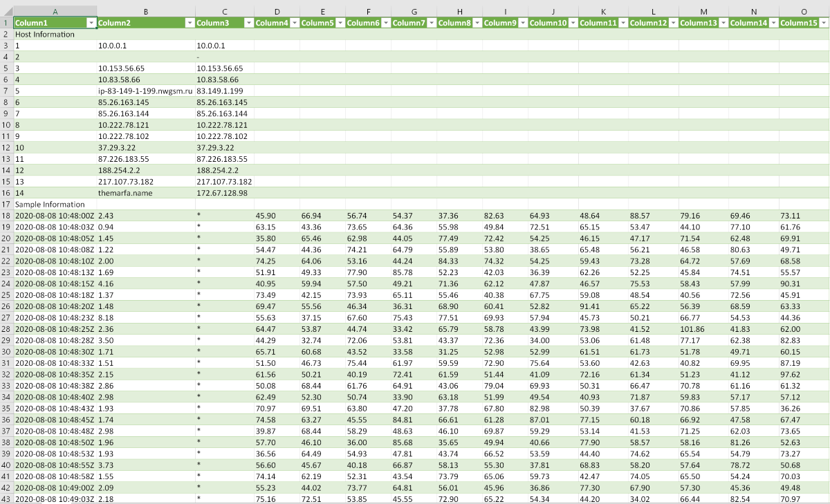Select the cell with value 84.33

pyautogui.click(x=459, y=261)
